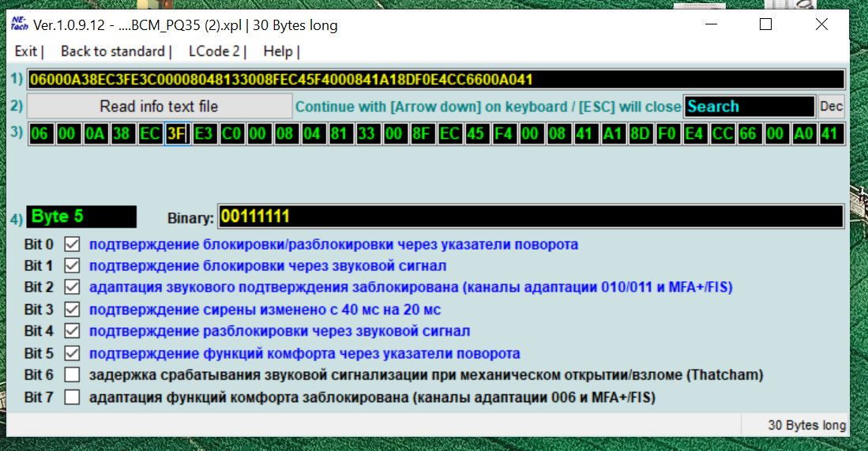
Task: Toggle Bit 5 checkbox for comfort function confirmation
Action: pos(72,353)
